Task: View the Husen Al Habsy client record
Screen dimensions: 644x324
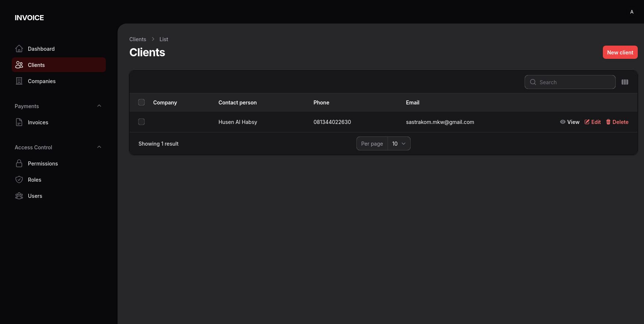Action: click(569, 122)
